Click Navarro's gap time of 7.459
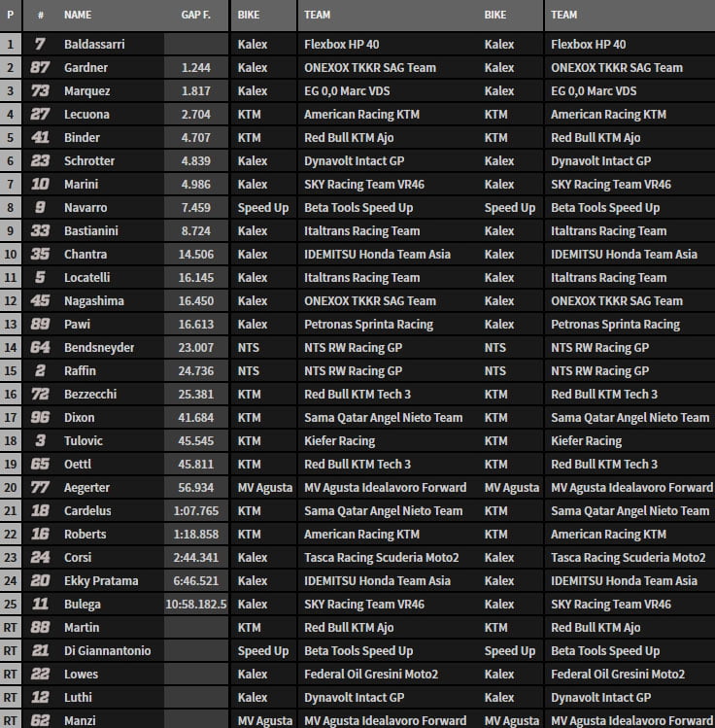The width and height of the screenshot is (715, 728). coord(195,208)
